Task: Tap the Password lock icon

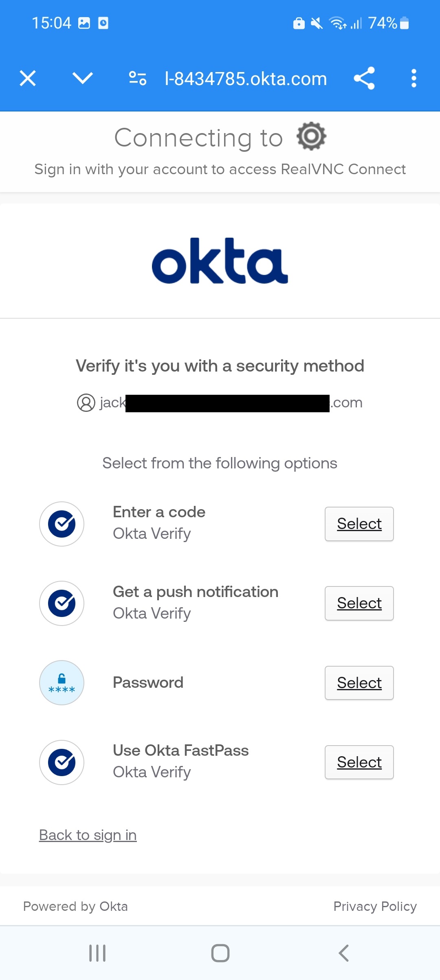Action: [x=62, y=682]
